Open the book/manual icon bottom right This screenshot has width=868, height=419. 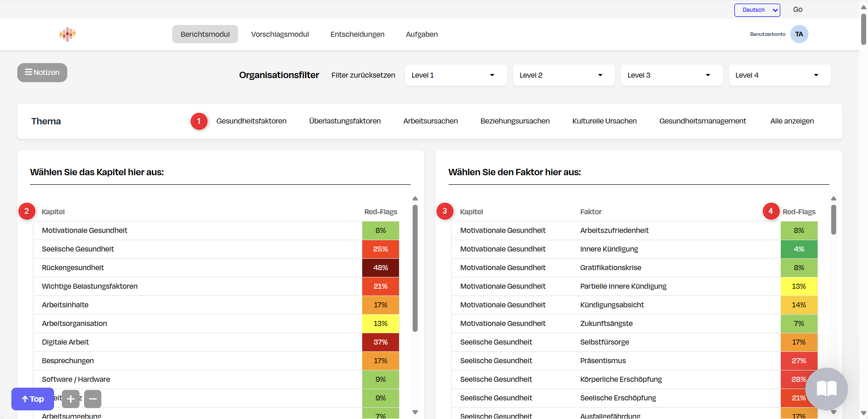pyautogui.click(x=826, y=389)
